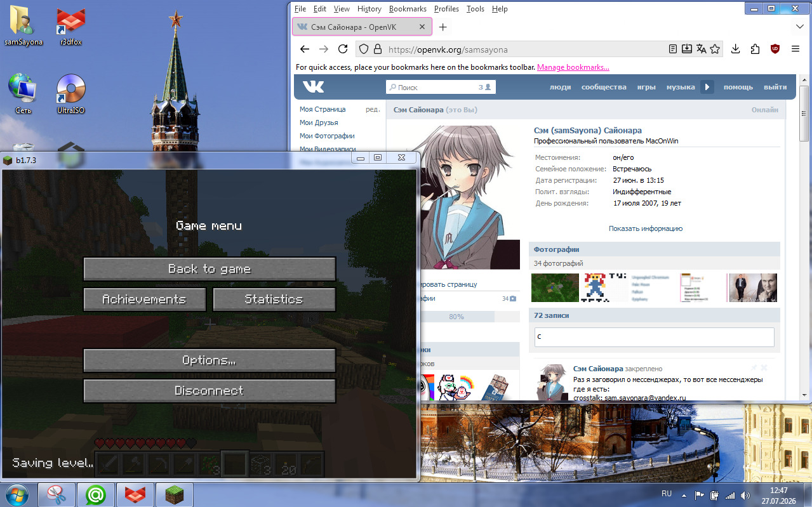The width and height of the screenshot is (812, 507).
Task: Open Minecraft Achievements
Action: (145, 300)
